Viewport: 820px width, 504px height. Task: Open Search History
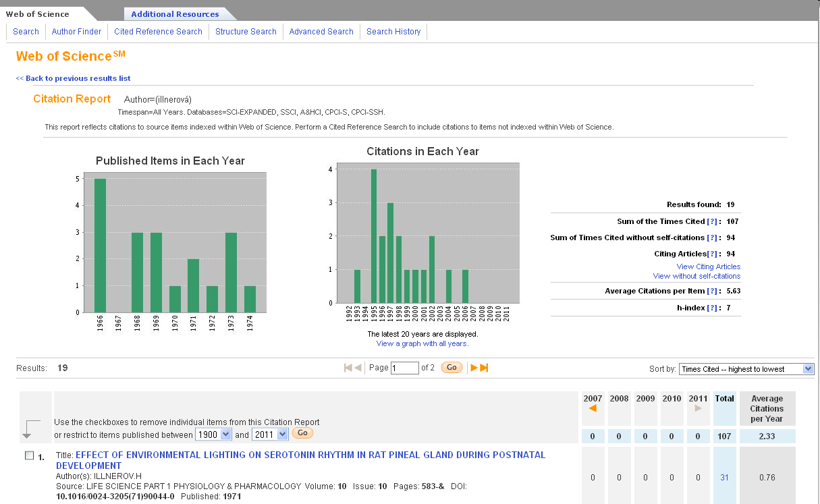(x=393, y=32)
